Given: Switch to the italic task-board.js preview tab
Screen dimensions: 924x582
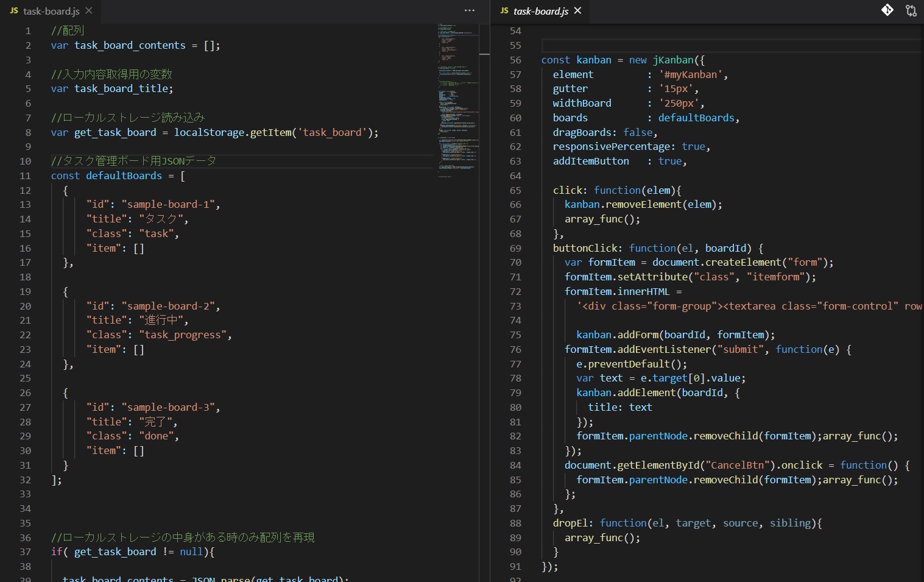Looking at the screenshot, I should tap(540, 11).
